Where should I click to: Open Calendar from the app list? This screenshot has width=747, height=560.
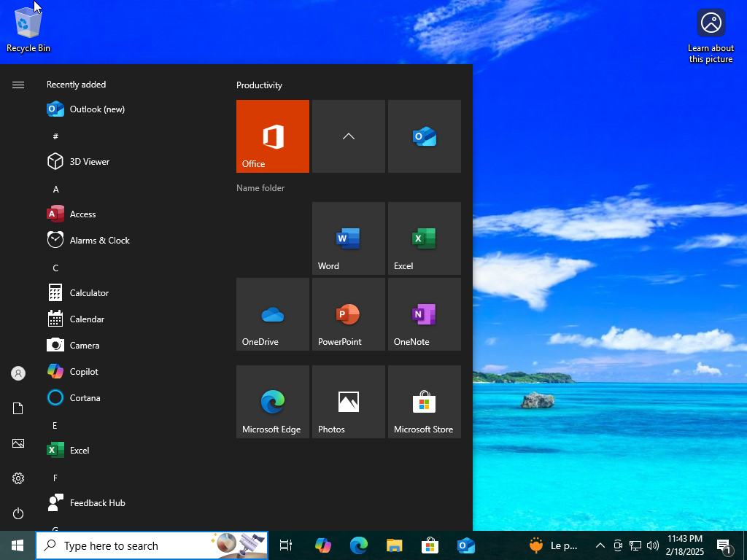point(128,319)
